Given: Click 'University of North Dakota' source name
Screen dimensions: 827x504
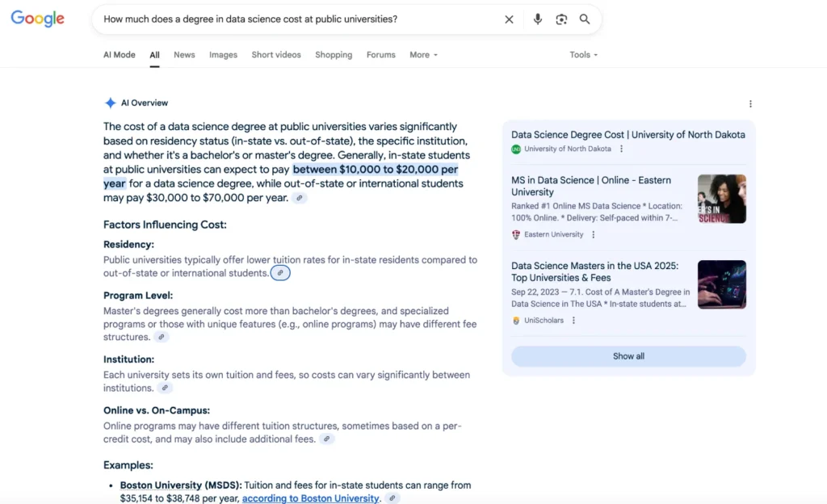Looking at the screenshot, I should pos(568,149).
